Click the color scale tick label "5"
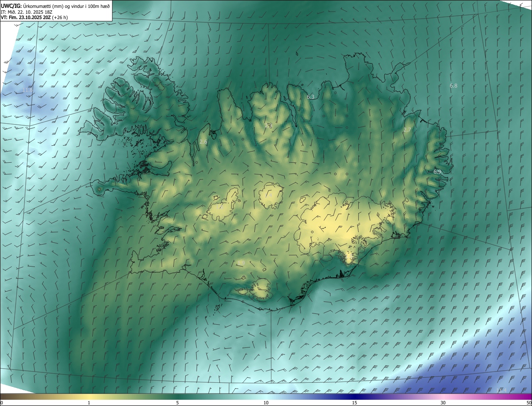The height and width of the screenshot is (406, 532). [x=177, y=403]
